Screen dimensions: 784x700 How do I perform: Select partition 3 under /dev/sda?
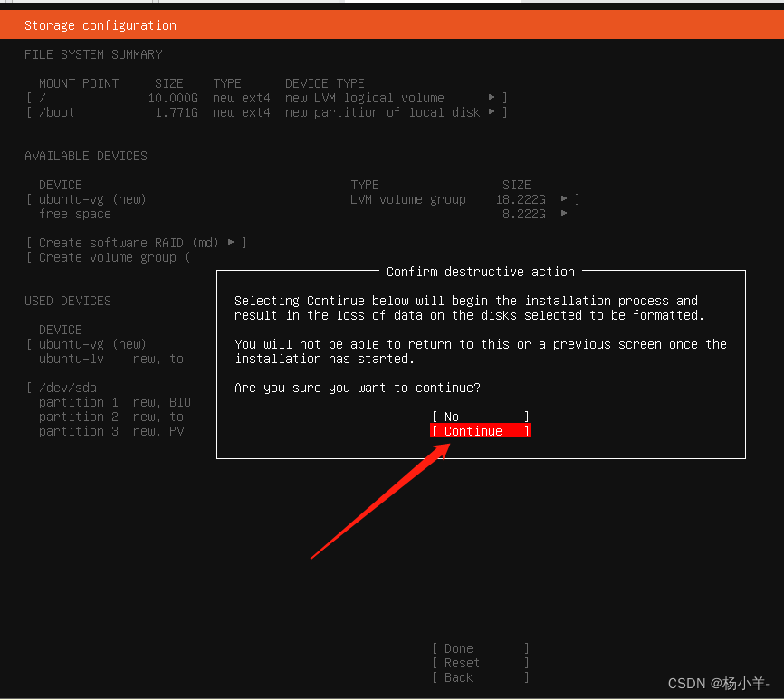111,431
